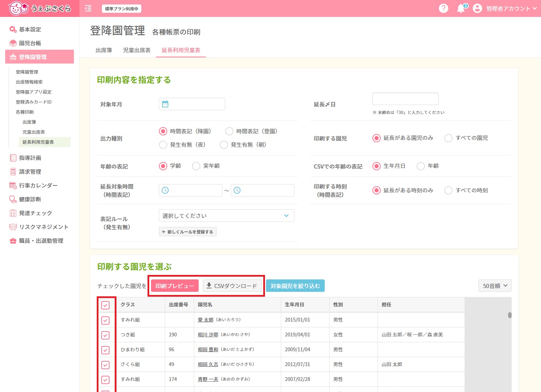Screen dimensions: 541x392
Task: Click the 延長対象時間 end time field
Action: (263, 190)
